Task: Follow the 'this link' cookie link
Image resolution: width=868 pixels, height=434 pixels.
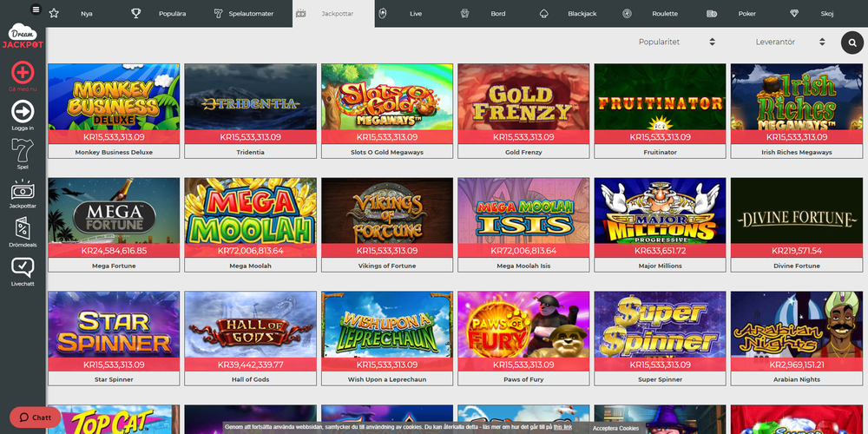Action: pos(562,428)
